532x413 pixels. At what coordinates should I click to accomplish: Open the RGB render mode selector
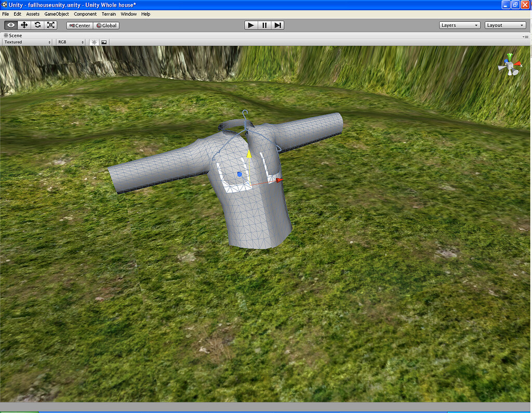click(70, 42)
